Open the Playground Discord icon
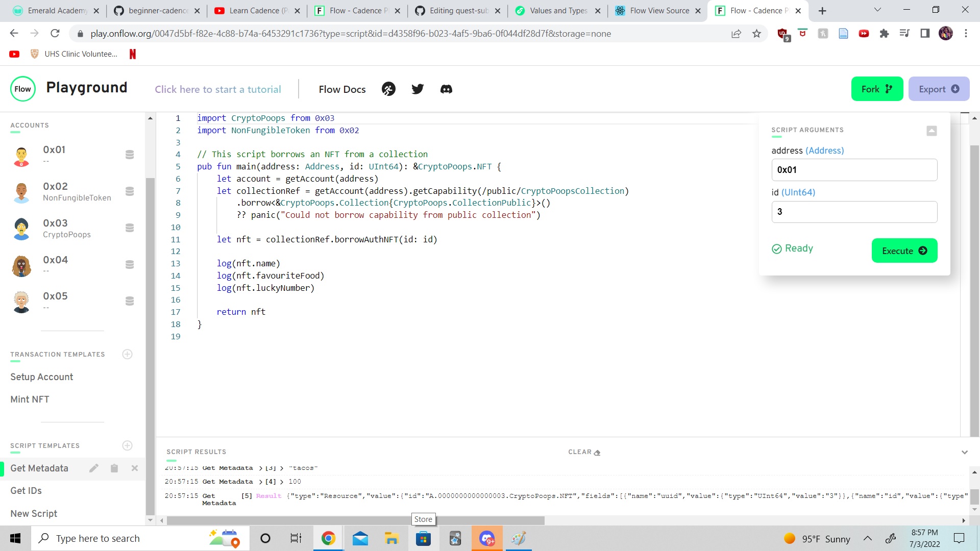Viewport: 980px width, 551px height. (446, 89)
